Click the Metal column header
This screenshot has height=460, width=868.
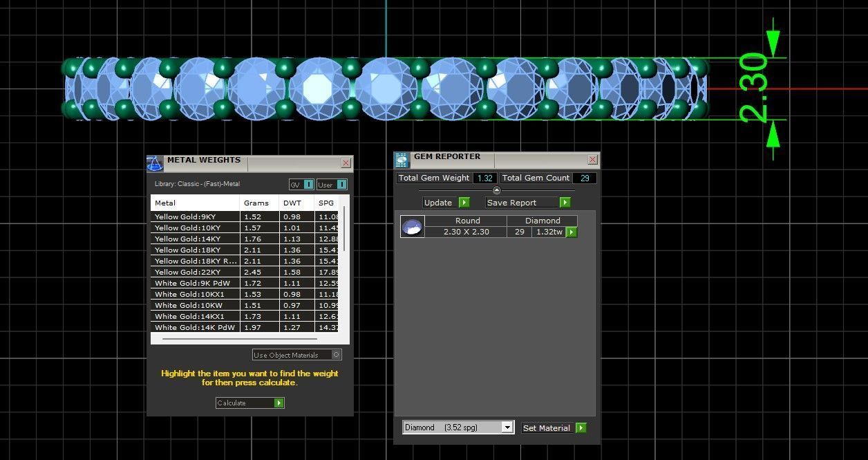(x=196, y=203)
